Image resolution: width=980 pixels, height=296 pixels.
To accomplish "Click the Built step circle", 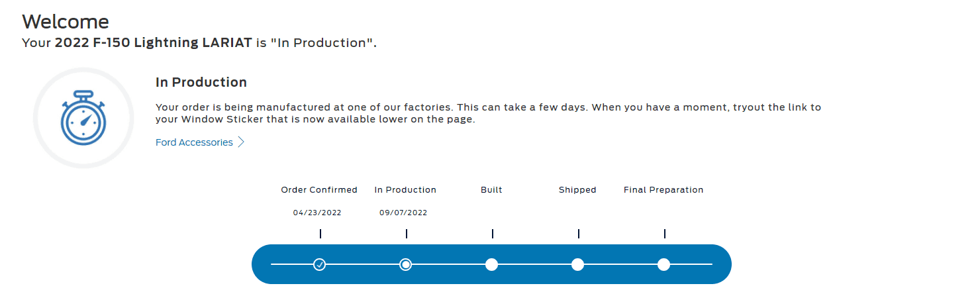I will click(x=491, y=265).
